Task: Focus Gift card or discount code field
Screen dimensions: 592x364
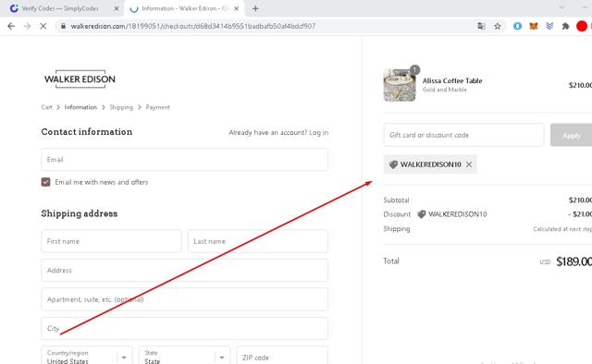Action: pyautogui.click(x=463, y=135)
